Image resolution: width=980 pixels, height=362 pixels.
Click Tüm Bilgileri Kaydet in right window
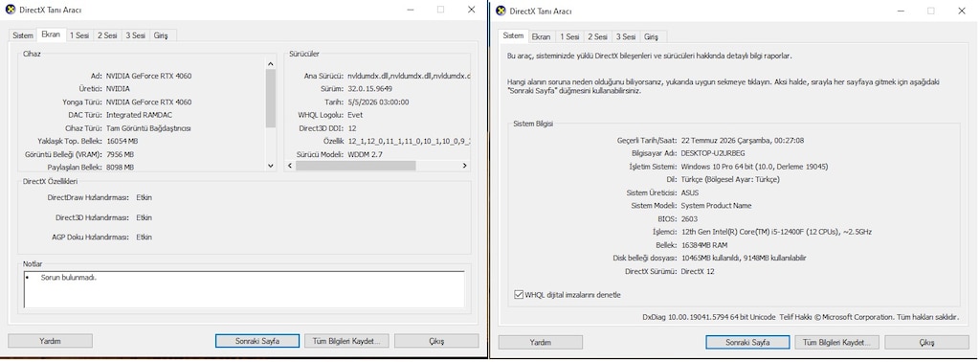pyautogui.click(x=836, y=342)
